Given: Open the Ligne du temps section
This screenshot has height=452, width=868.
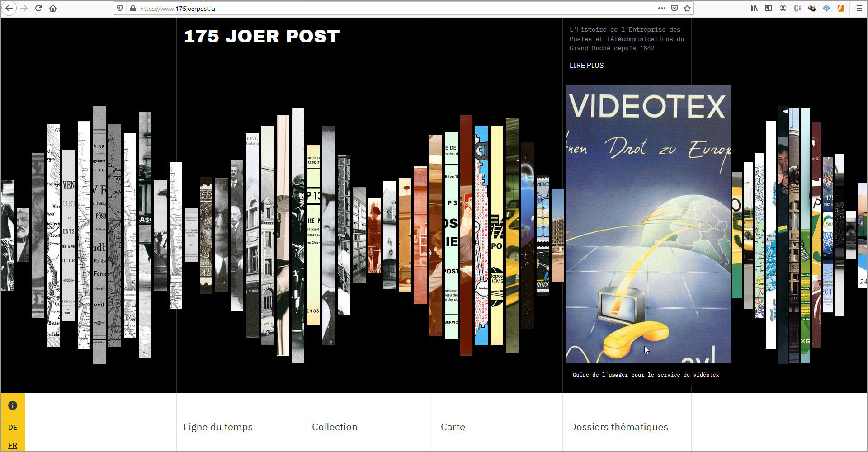Looking at the screenshot, I should 218,427.
